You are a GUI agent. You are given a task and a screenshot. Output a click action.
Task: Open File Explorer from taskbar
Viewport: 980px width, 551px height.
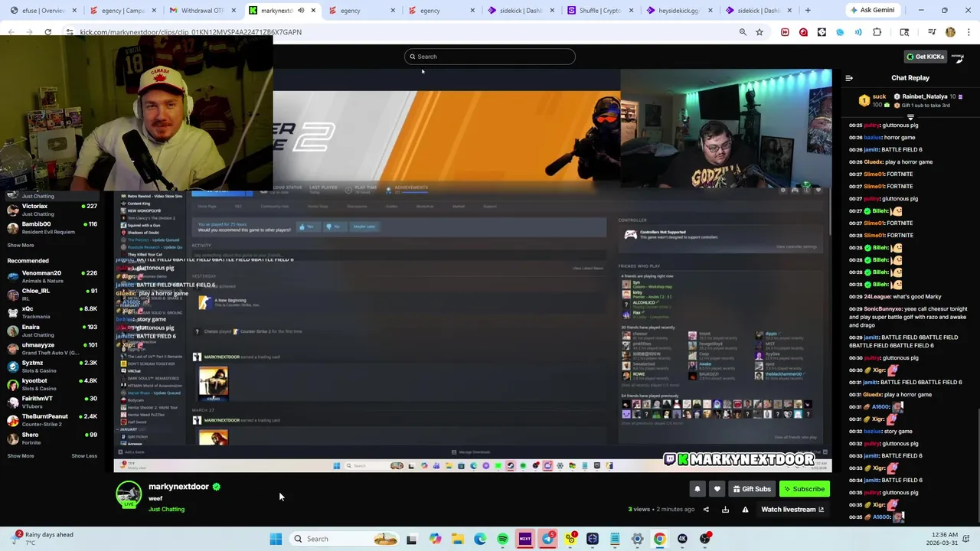point(458,540)
